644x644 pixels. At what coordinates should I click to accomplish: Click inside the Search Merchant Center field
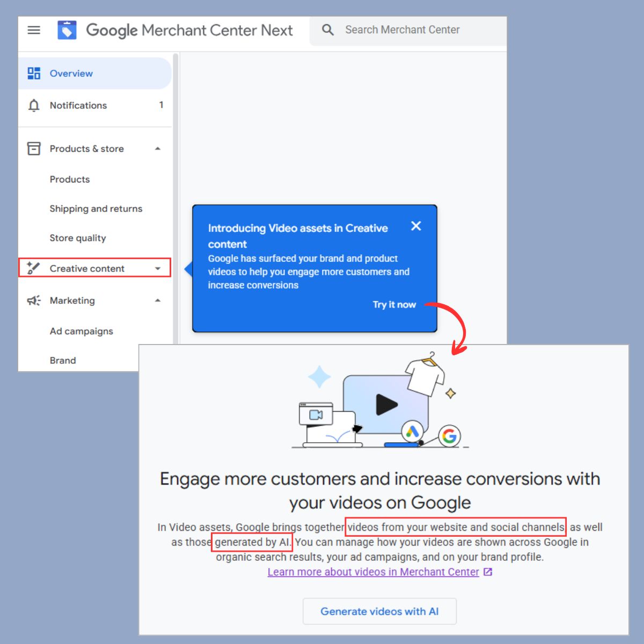(402, 30)
